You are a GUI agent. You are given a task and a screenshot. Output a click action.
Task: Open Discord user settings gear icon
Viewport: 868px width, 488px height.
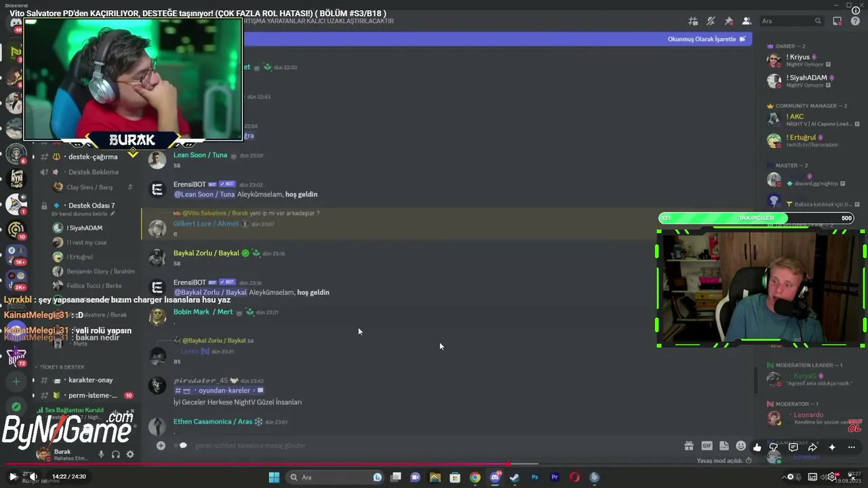130,455
